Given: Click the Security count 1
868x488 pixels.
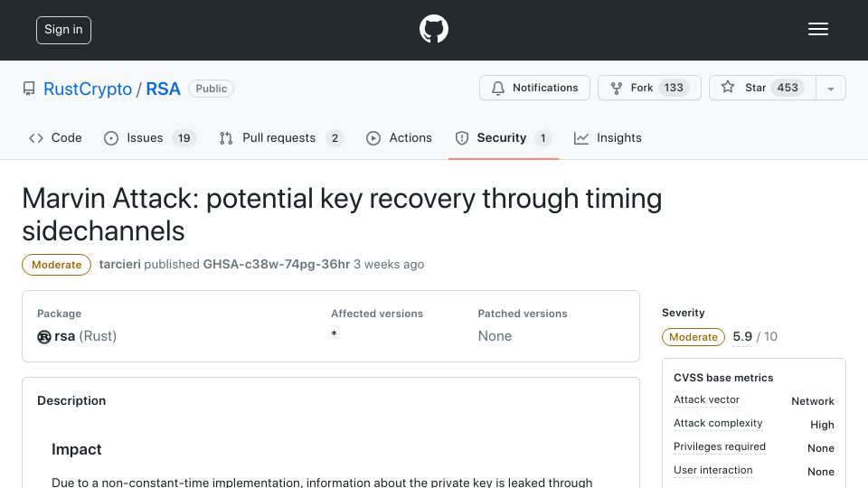Looking at the screenshot, I should [x=542, y=138].
